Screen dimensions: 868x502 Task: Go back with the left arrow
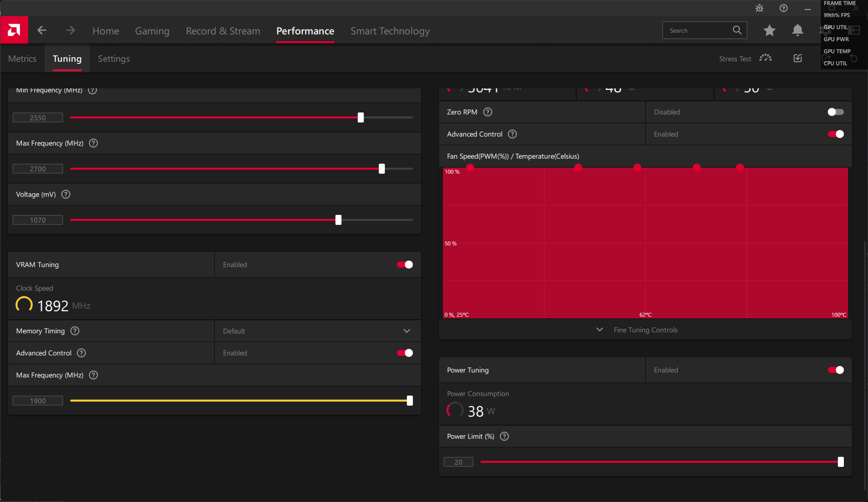pos(42,31)
